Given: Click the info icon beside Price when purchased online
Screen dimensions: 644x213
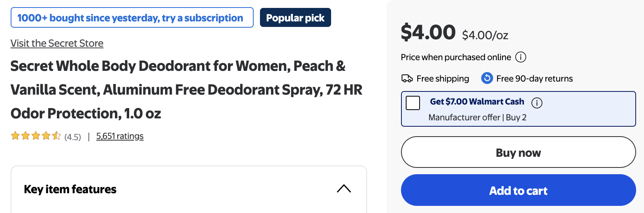Looking at the screenshot, I should coord(521,57).
